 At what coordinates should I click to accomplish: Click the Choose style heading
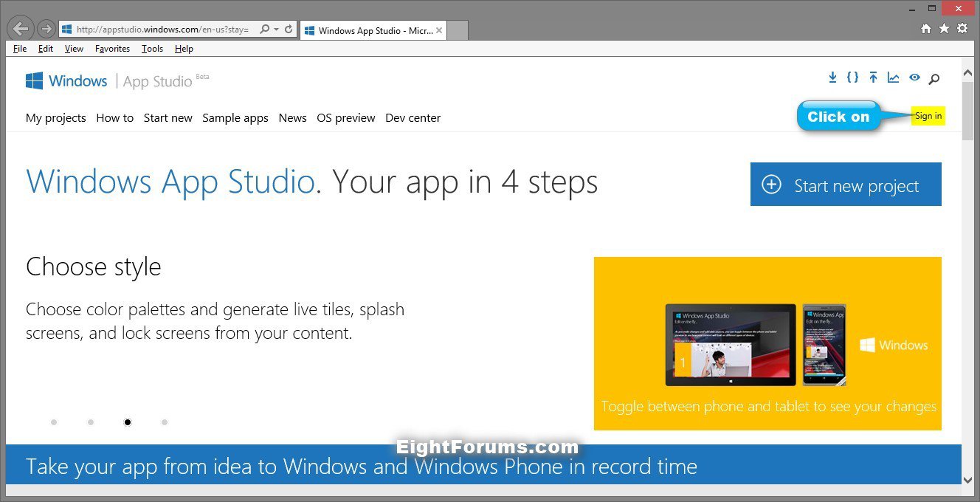(94, 267)
